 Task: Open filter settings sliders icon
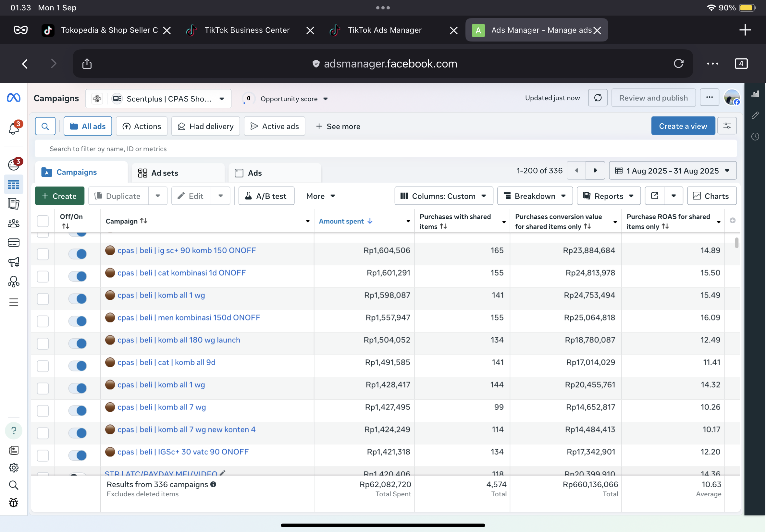[x=727, y=126]
